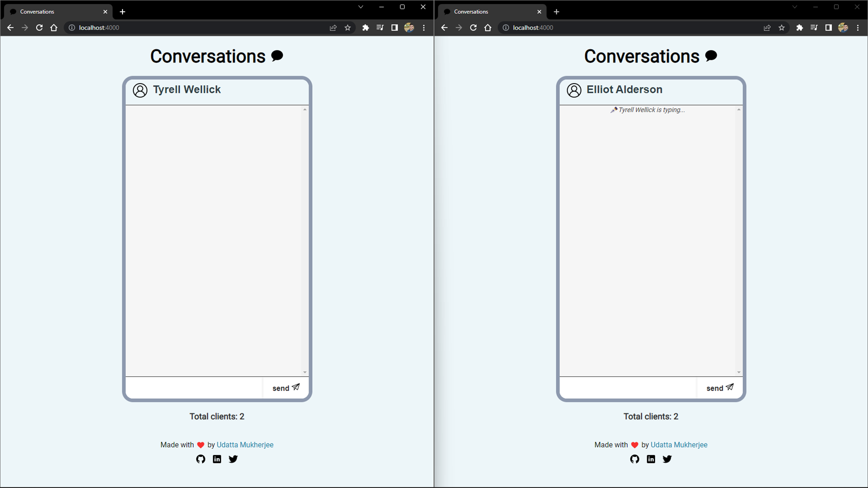Click message input field in Elliot Alderson chat
This screenshot has width=868, height=488.
pyautogui.click(x=628, y=388)
